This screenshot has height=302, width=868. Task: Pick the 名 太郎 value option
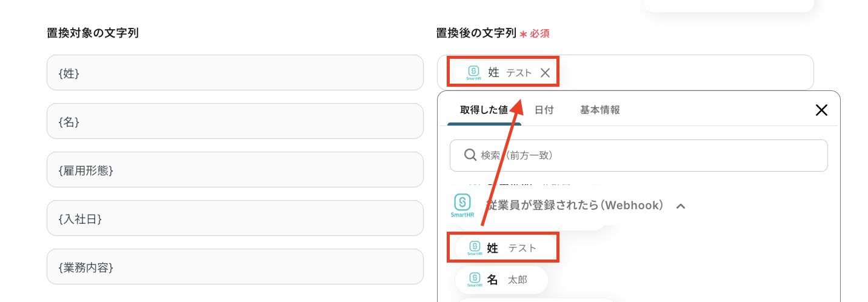pyautogui.click(x=507, y=280)
